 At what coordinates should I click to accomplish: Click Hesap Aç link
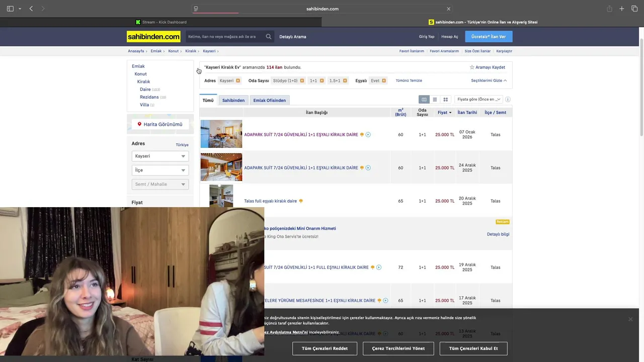[450, 37]
